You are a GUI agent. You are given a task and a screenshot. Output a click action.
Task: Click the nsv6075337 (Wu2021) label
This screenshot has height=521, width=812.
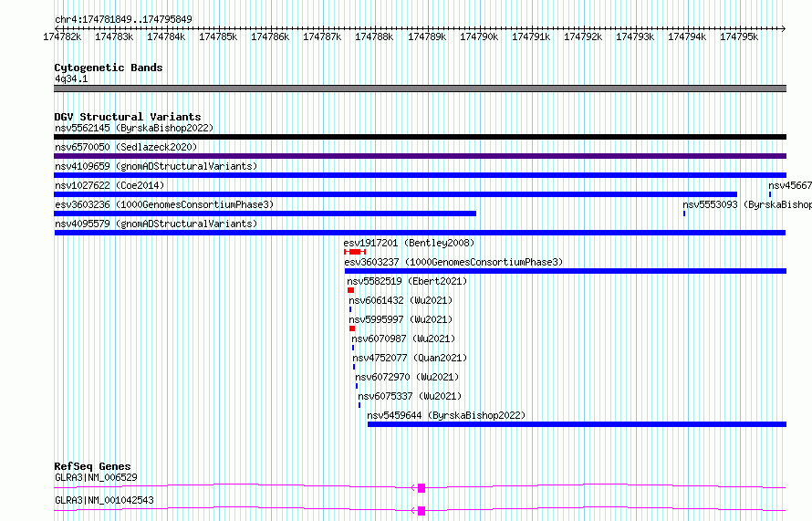pyautogui.click(x=410, y=396)
